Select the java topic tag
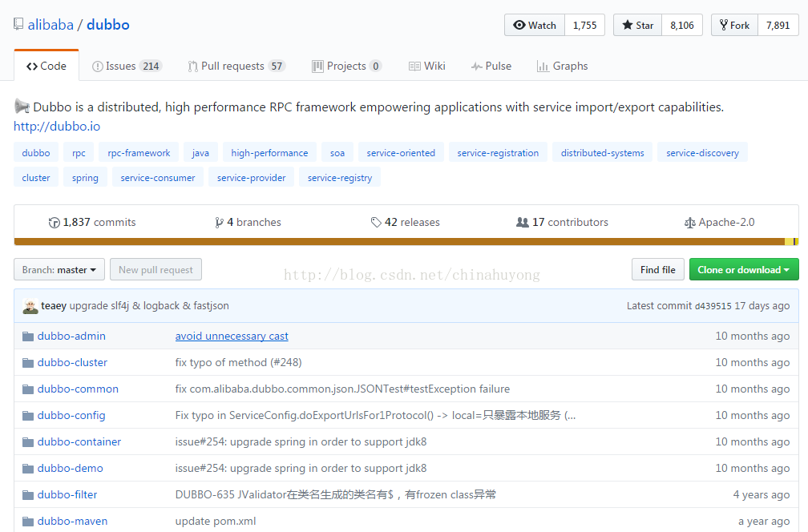This screenshot has width=808, height=532. [200, 152]
